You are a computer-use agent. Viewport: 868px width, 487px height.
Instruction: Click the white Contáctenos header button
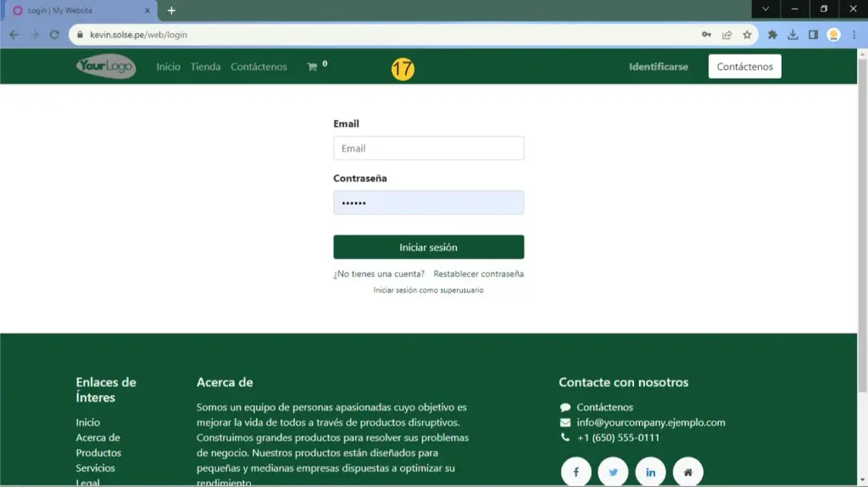pyautogui.click(x=744, y=67)
